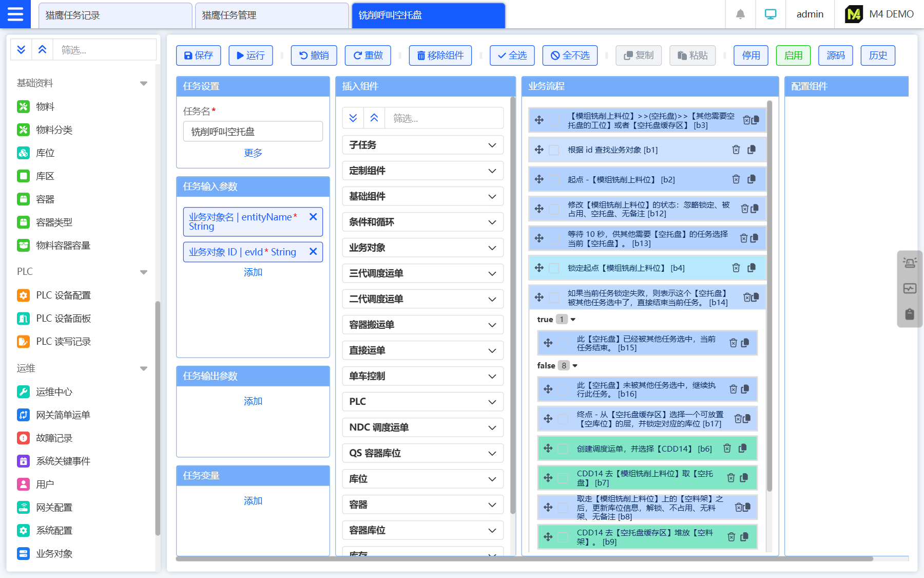Click 更多 link under task name
Viewport: 924px width, 578px height.
[x=253, y=153]
